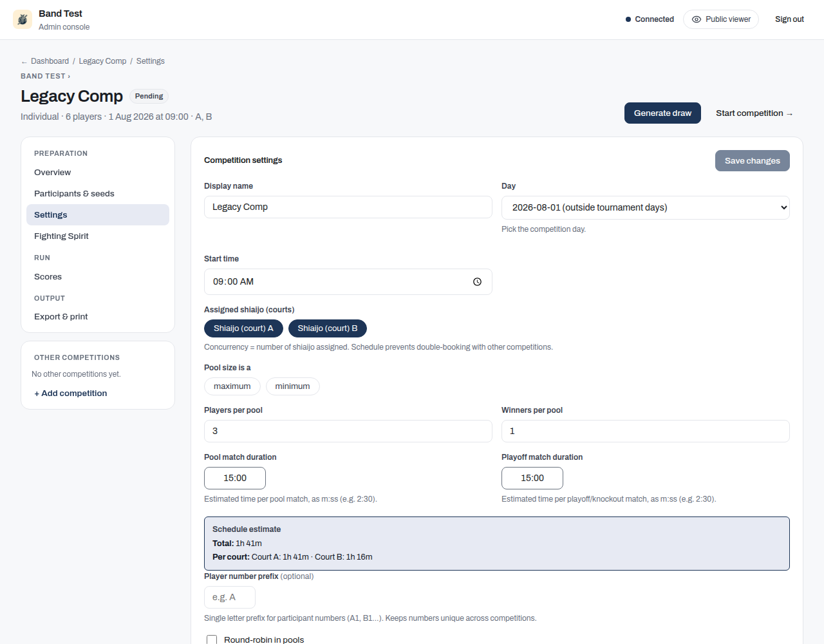
Task: Open Scores in the sidebar
Action: [98, 277]
